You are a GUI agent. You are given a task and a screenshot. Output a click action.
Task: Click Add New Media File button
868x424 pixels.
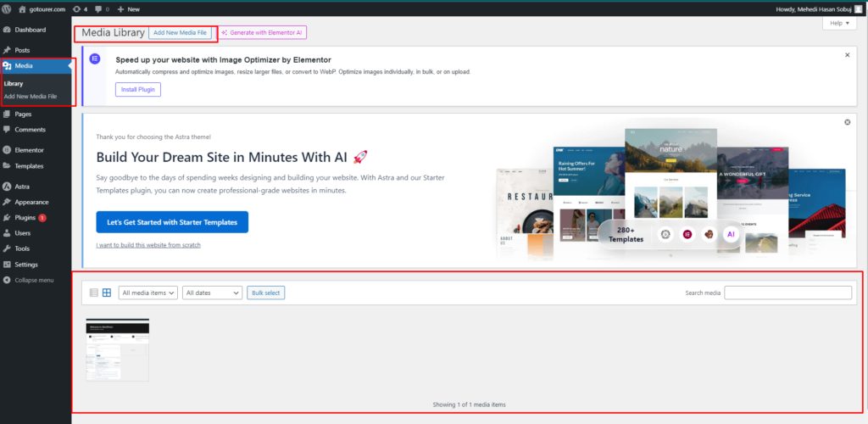180,33
